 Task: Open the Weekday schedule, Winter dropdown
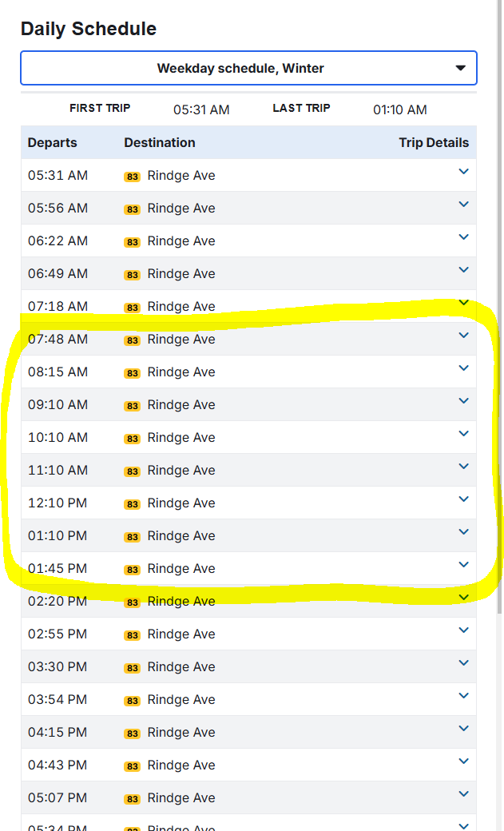[x=248, y=68]
